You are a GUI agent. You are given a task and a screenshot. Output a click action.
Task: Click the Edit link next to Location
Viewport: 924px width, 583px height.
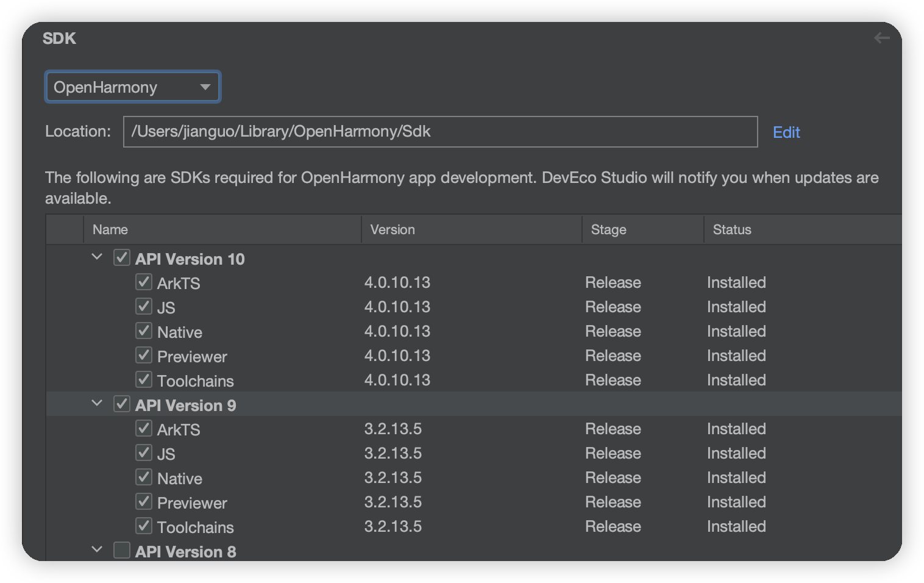(786, 132)
